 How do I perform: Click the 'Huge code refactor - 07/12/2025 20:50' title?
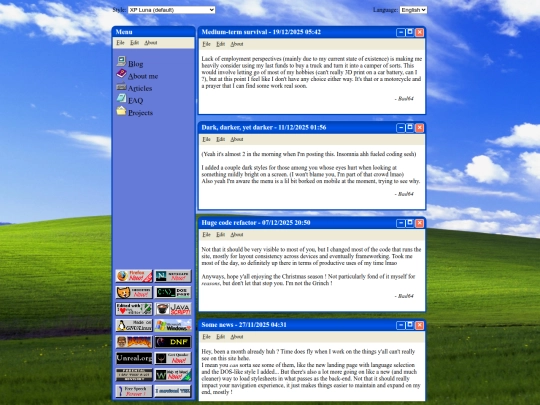[x=256, y=223]
